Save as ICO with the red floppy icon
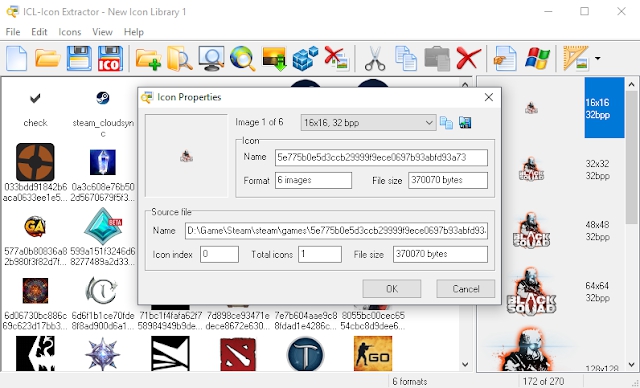 click(110, 59)
